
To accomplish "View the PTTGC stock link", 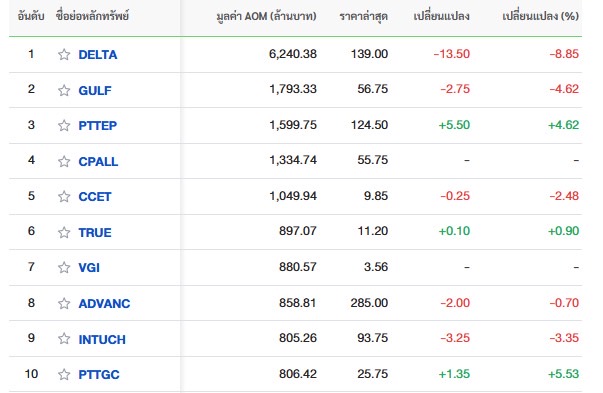I will click(x=99, y=374).
